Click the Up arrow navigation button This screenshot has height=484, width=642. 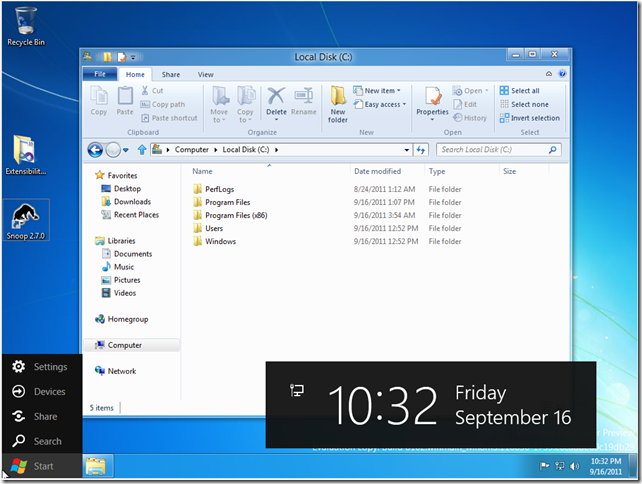point(143,150)
